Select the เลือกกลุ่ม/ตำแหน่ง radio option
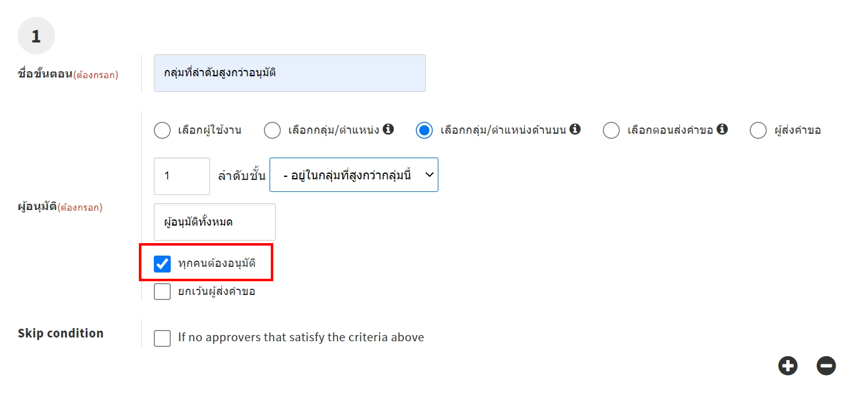This screenshot has width=868, height=395. [272, 131]
